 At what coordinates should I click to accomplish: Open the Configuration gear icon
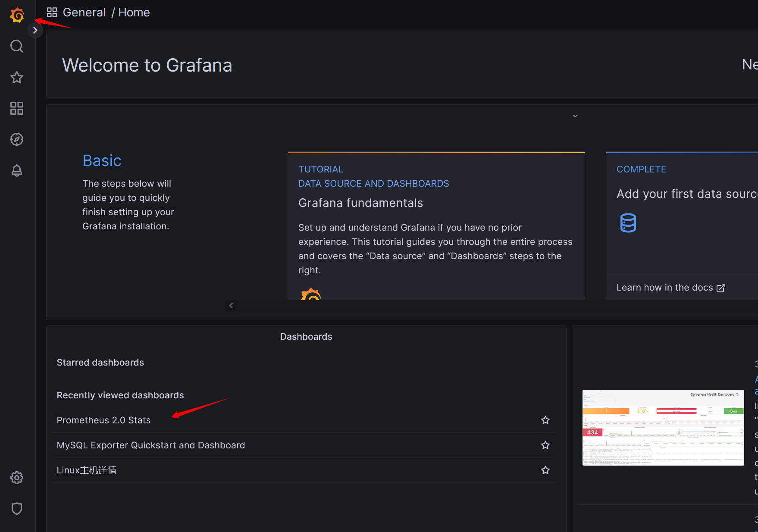point(17,478)
